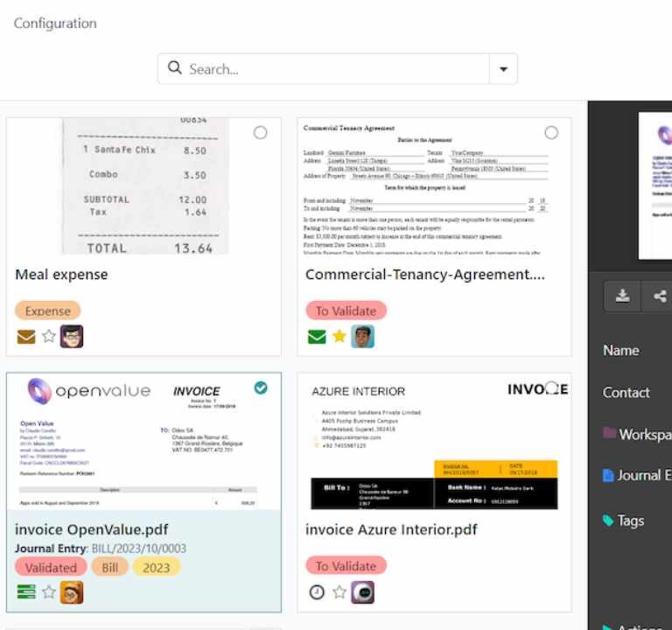This screenshot has height=630, width=672.
Task: Click the envelope activity icon on Meal expense
Action: 26,336
